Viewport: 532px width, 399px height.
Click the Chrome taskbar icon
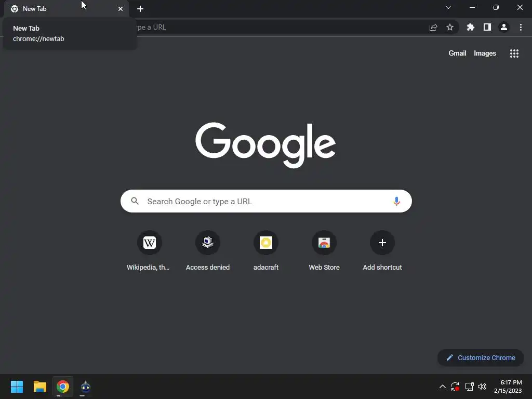tap(63, 387)
